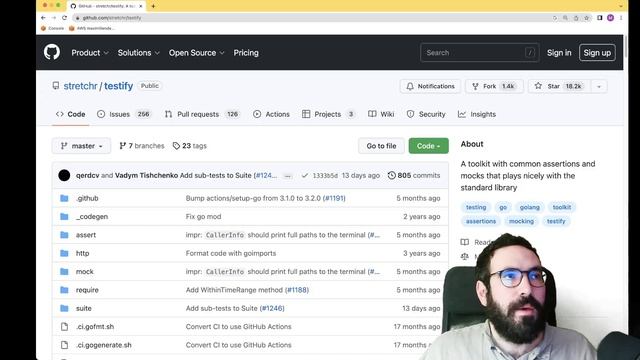Open pull request #1188 link
This screenshot has height=360, width=640.
297,290
